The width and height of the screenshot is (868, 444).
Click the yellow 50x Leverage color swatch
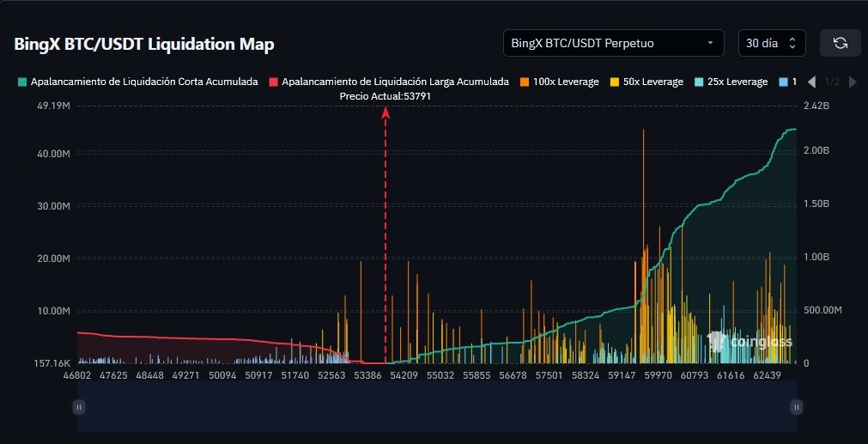coord(615,82)
